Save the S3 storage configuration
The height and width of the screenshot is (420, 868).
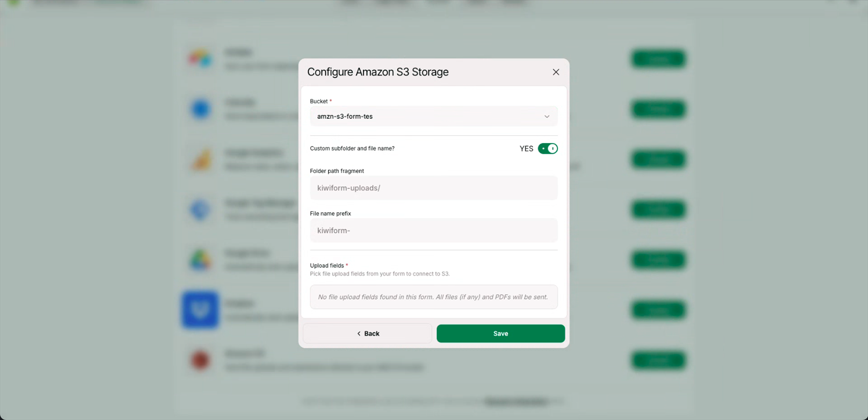[500, 333]
